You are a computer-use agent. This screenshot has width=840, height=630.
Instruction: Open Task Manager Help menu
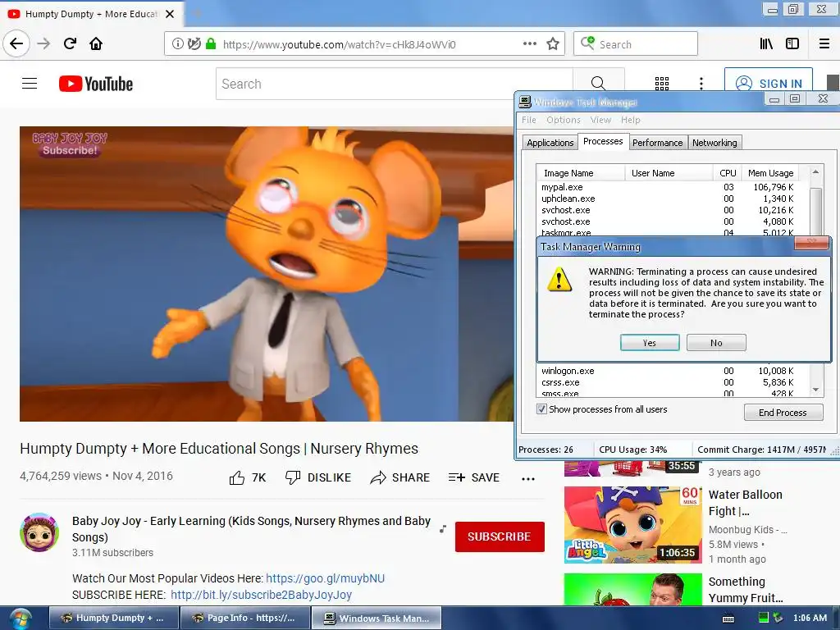point(631,120)
